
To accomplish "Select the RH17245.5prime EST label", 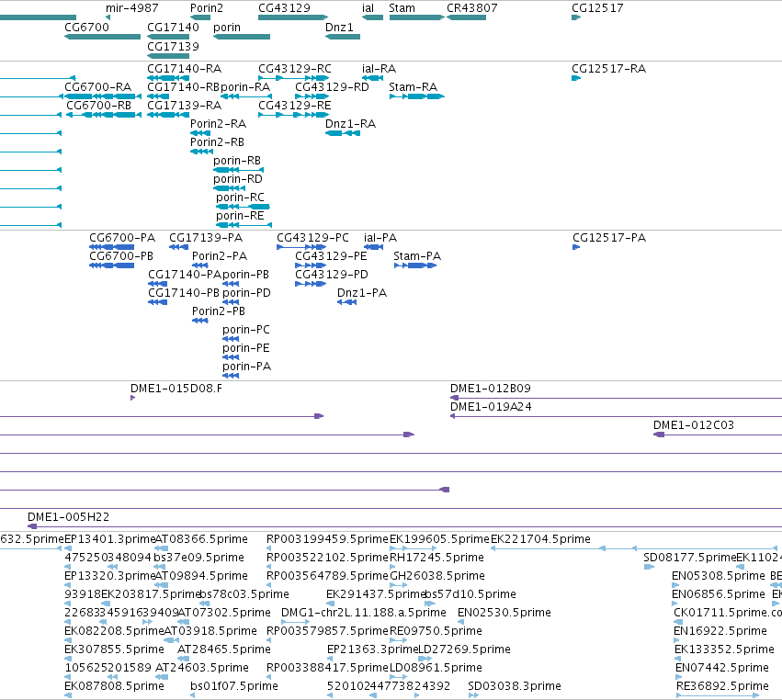I will (436, 558).
